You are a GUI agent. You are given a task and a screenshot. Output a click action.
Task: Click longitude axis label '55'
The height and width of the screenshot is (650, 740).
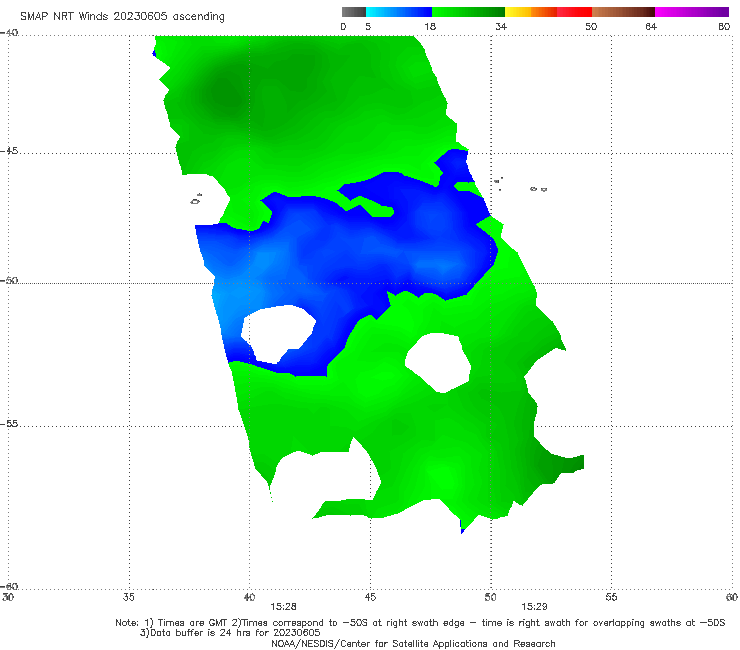611,597
